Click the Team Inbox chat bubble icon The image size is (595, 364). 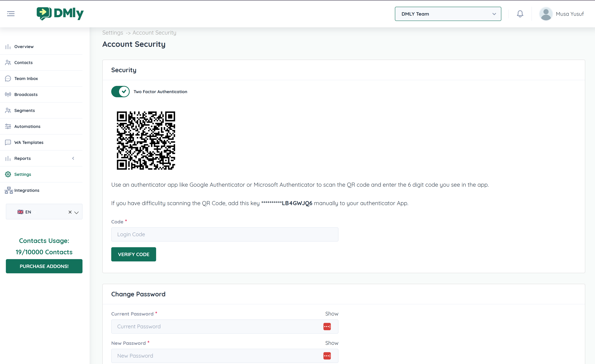8,78
